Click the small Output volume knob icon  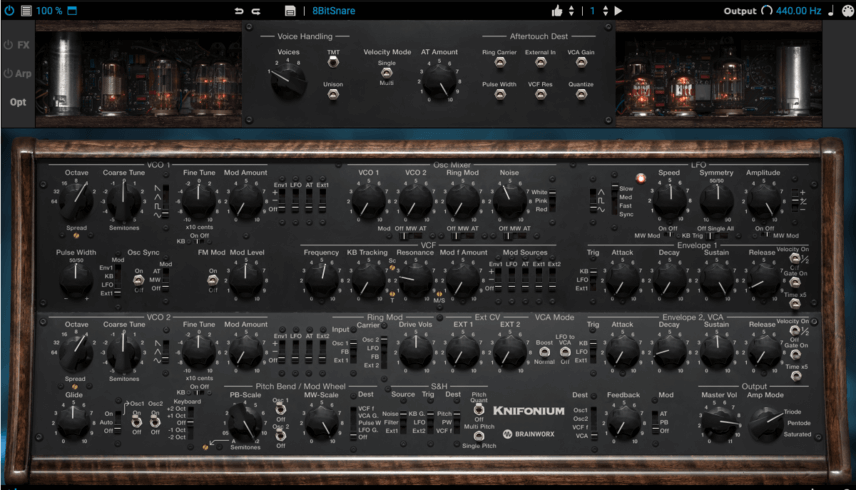(x=766, y=10)
